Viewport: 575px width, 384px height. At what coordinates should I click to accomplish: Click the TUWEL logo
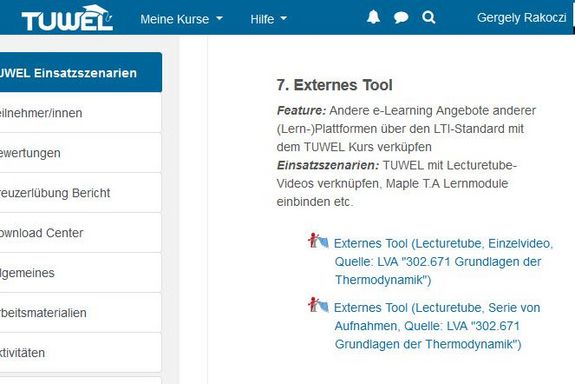click(67, 18)
